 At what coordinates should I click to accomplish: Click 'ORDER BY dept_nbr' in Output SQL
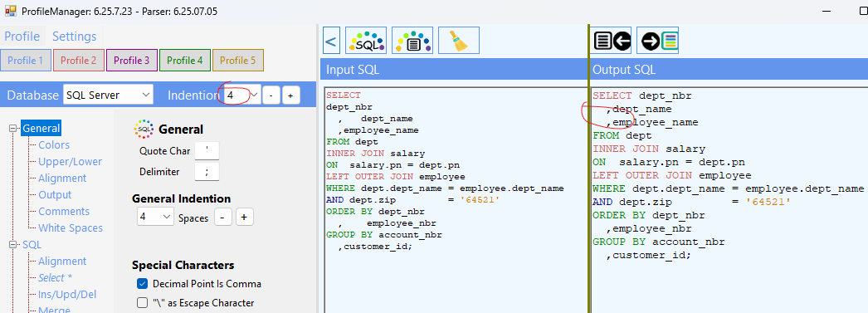pyautogui.click(x=649, y=215)
